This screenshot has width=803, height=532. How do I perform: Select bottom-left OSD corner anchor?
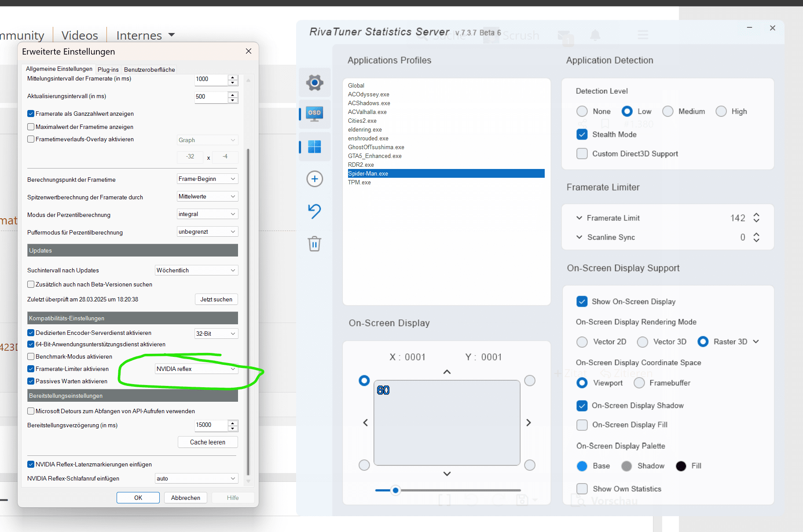pyautogui.click(x=364, y=465)
